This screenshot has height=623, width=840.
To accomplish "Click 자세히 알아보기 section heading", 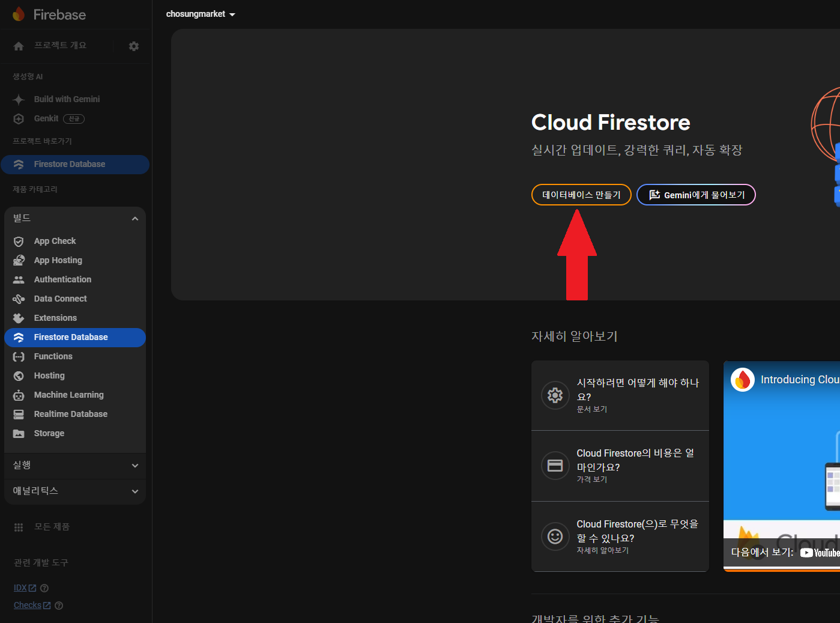I will (x=575, y=336).
